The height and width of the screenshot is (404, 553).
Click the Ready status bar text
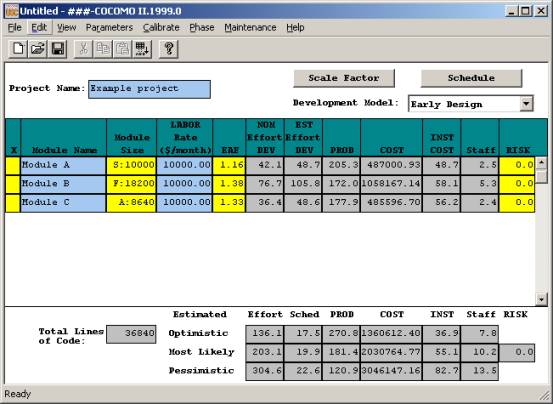(17, 394)
